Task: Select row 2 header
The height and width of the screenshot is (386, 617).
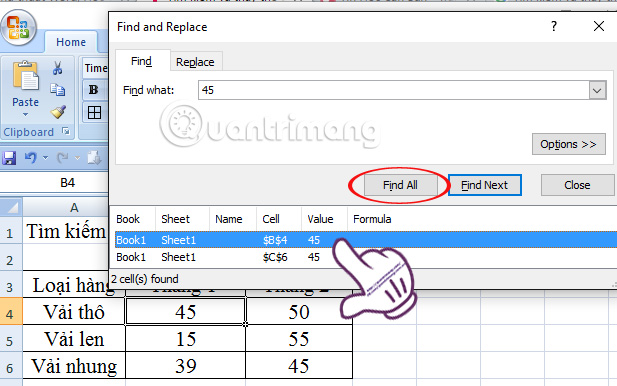Action: [x=11, y=257]
